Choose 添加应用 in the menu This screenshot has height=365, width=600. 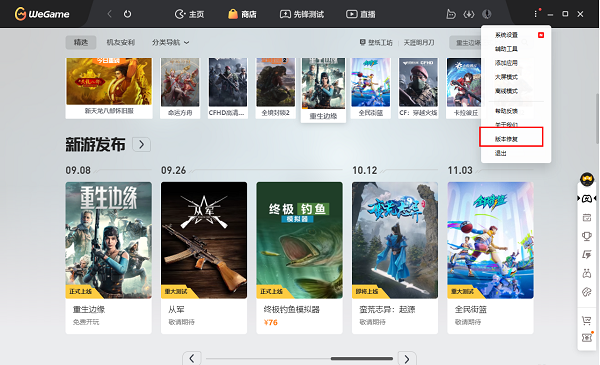[506, 63]
